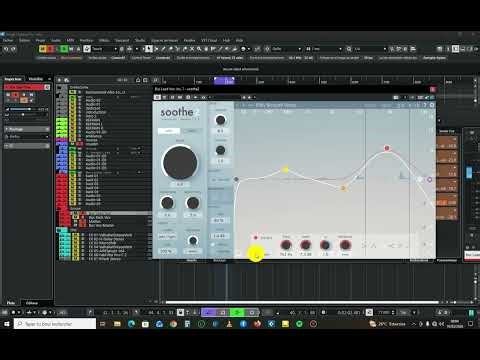
Task: Select the Zoom magnifier tool in toolbar
Action: [x=199, y=49]
